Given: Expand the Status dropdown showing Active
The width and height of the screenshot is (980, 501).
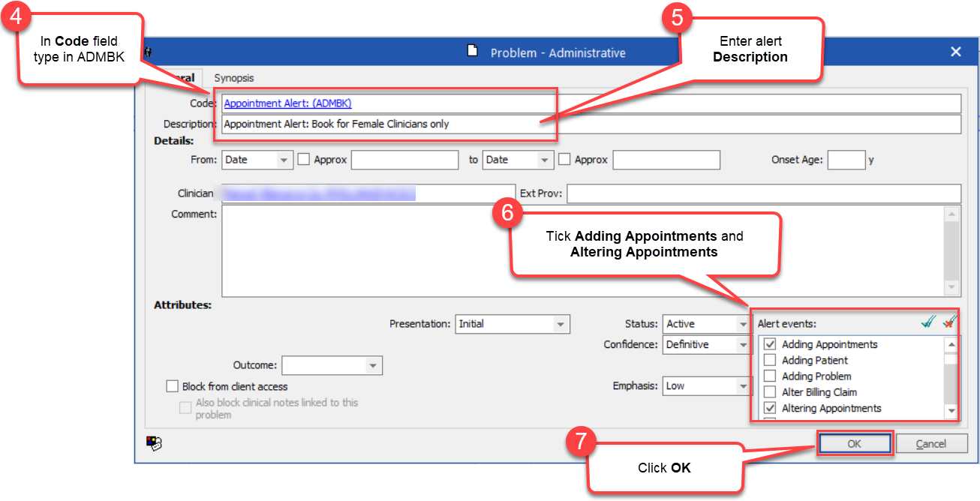Looking at the screenshot, I should point(741,323).
